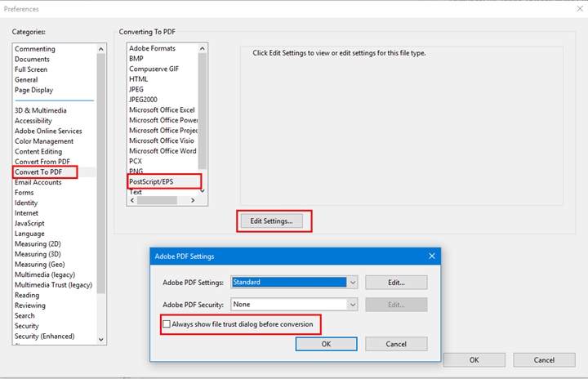Close the Adobe PDF Settings dialog
This screenshot has width=588, height=379.
coord(432,256)
